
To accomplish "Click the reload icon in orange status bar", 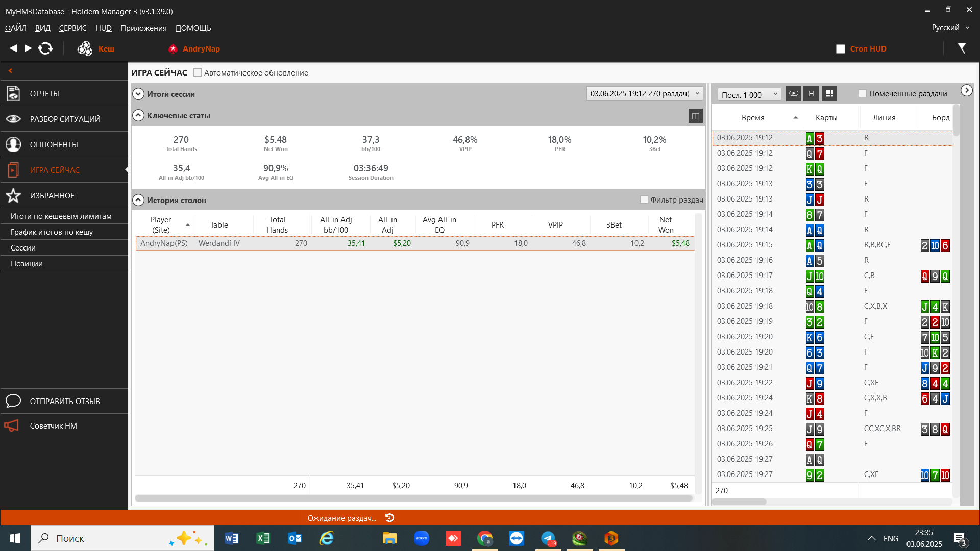I will pyautogui.click(x=390, y=518).
